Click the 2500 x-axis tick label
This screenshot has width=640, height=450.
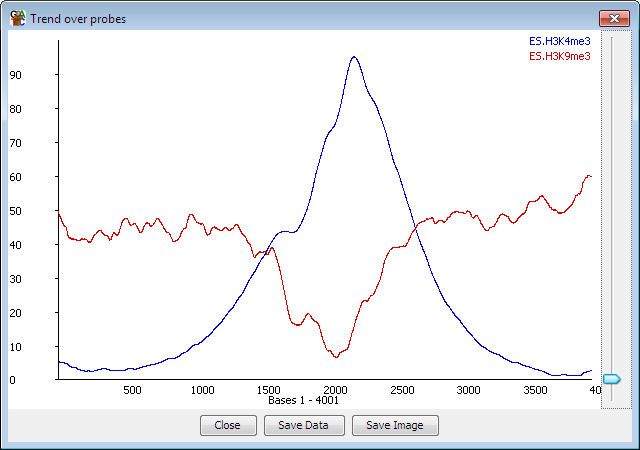pos(402,390)
